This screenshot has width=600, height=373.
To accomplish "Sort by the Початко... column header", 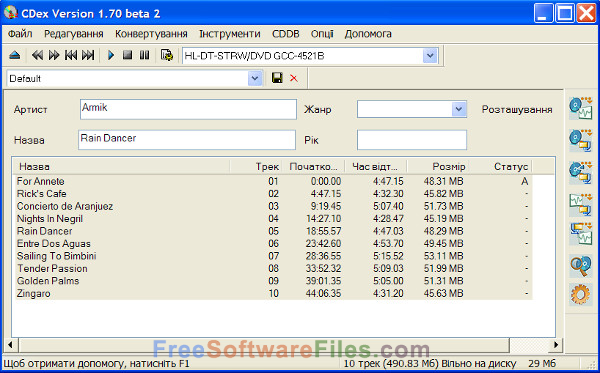I will [x=313, y=167].
